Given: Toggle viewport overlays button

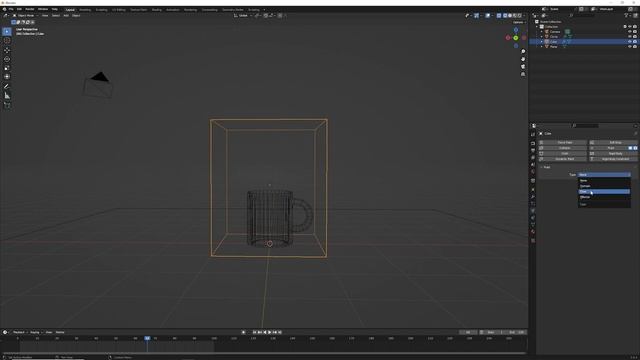Looking at the screenshot, I should point(488,16).
